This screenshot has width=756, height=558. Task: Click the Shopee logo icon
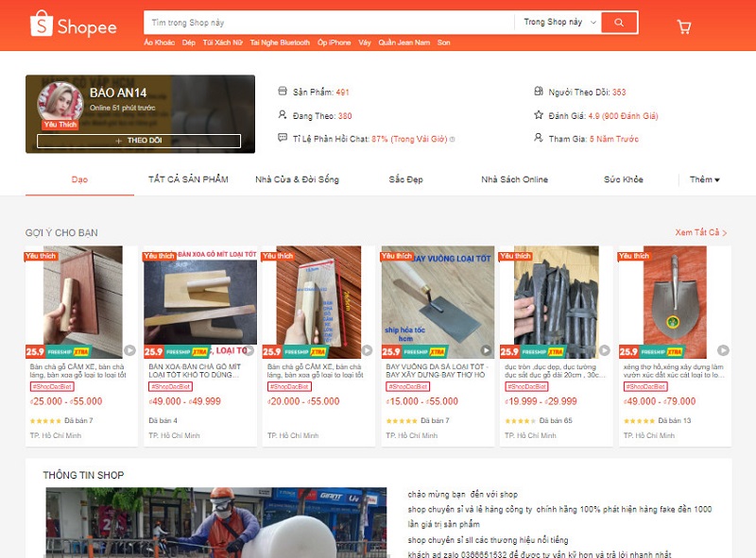tap(41, 25)
